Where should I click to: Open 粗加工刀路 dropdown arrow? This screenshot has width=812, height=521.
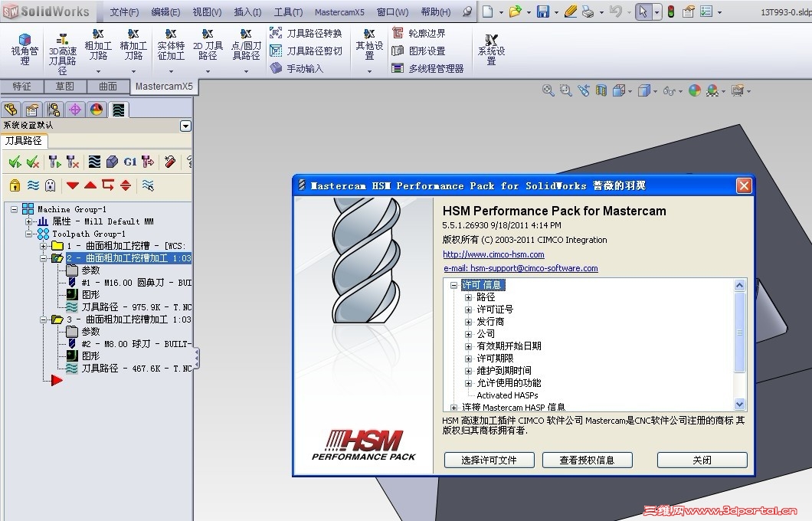pyautogui.click(x=98, y=71)
